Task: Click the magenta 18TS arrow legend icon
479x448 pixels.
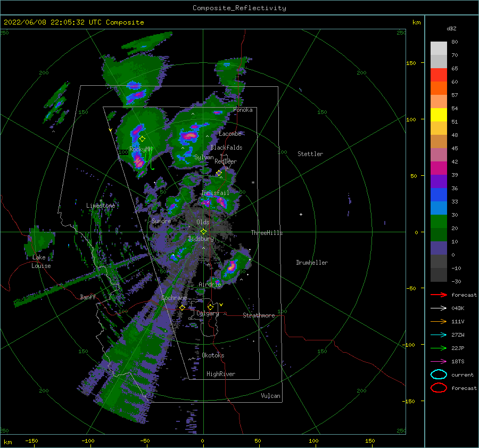Action: [x=439, y=362]
